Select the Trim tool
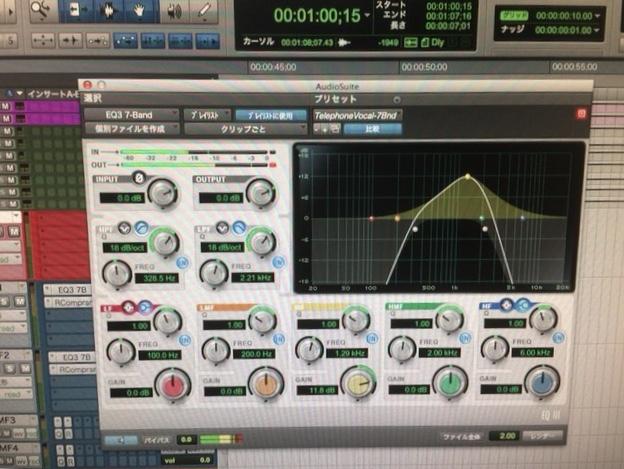Viewport: 624px width, 469px height. [x=76, y=10]
